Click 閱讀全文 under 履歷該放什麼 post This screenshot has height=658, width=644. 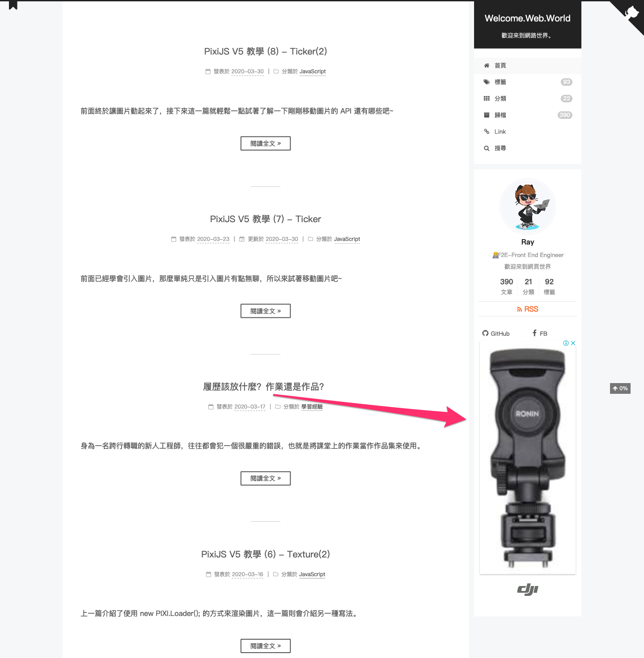pos(266,478)
